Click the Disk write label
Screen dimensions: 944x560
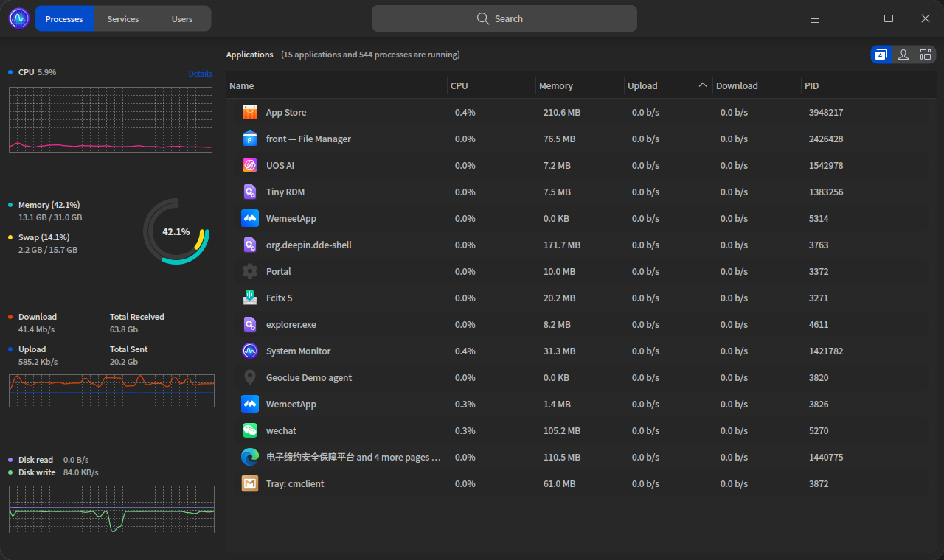37,472
